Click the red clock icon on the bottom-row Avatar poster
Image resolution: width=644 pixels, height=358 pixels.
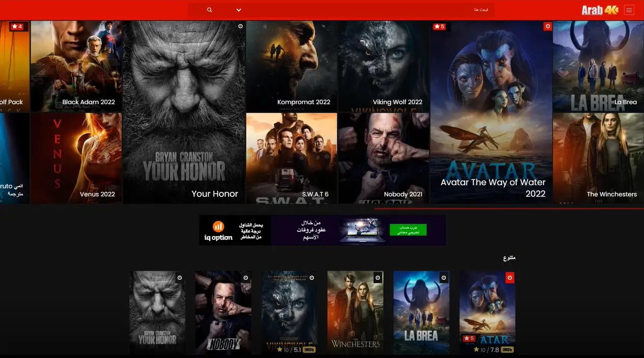coord(510,278)
